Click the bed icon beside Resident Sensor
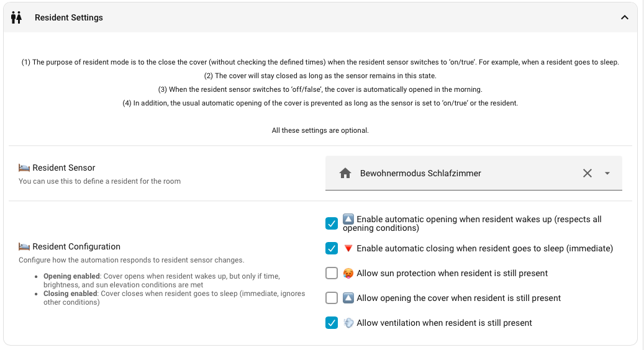Image resolution: width=644 pixels, height=350 pixels. [24, 168]
